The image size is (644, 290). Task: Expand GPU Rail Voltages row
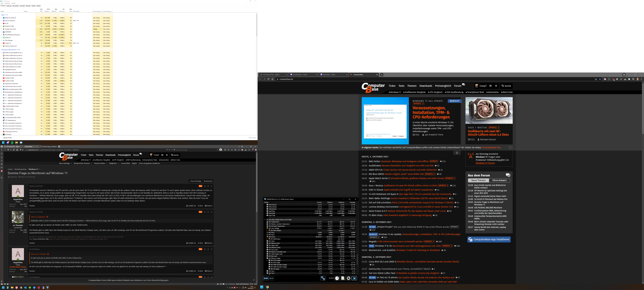tap(267, 230)
